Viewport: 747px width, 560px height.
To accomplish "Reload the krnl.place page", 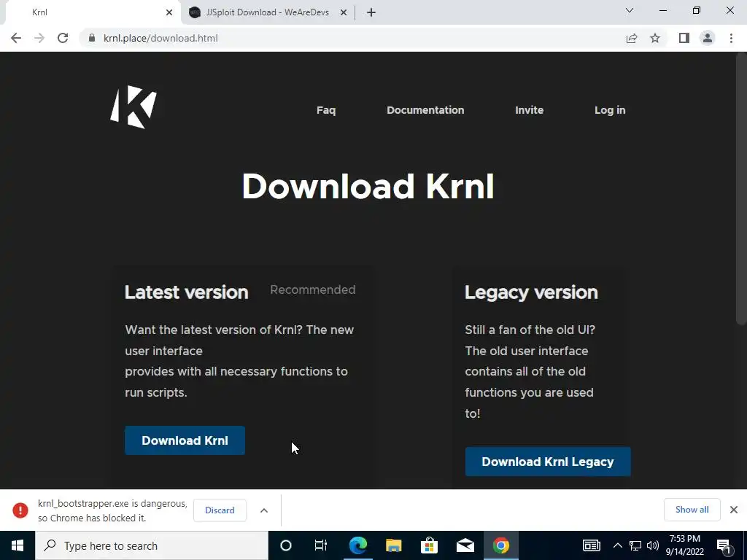I will 63,38.
